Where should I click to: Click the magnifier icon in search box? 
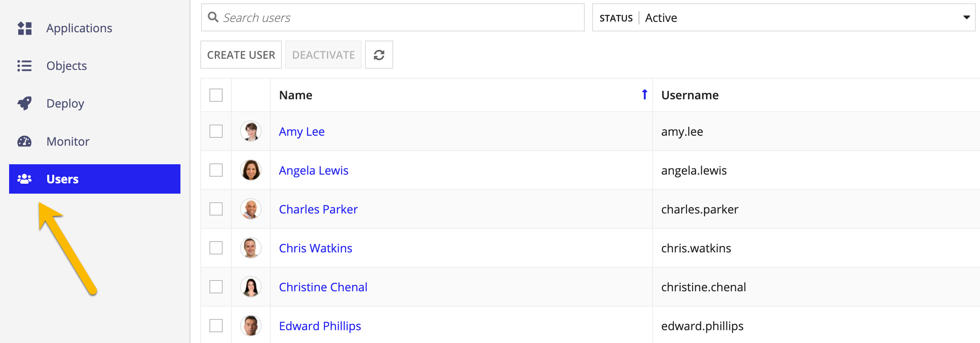point(213,17)
